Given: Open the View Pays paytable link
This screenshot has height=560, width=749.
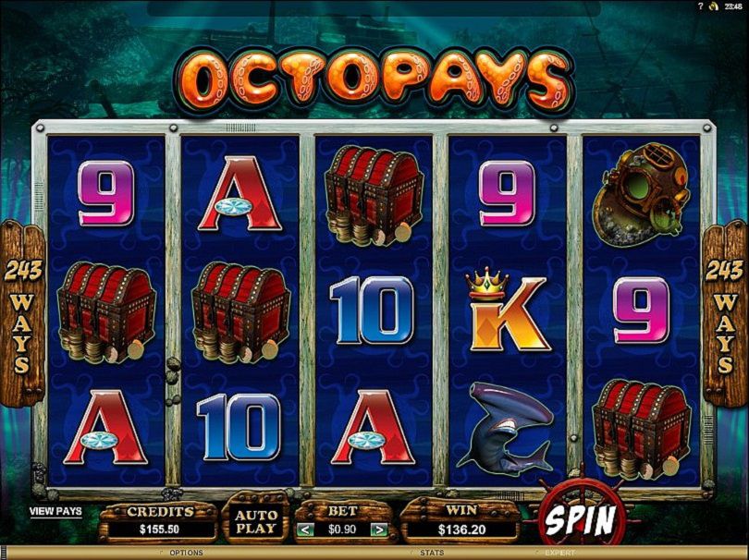Looking at the screenshot, I should tap(55, 511).
